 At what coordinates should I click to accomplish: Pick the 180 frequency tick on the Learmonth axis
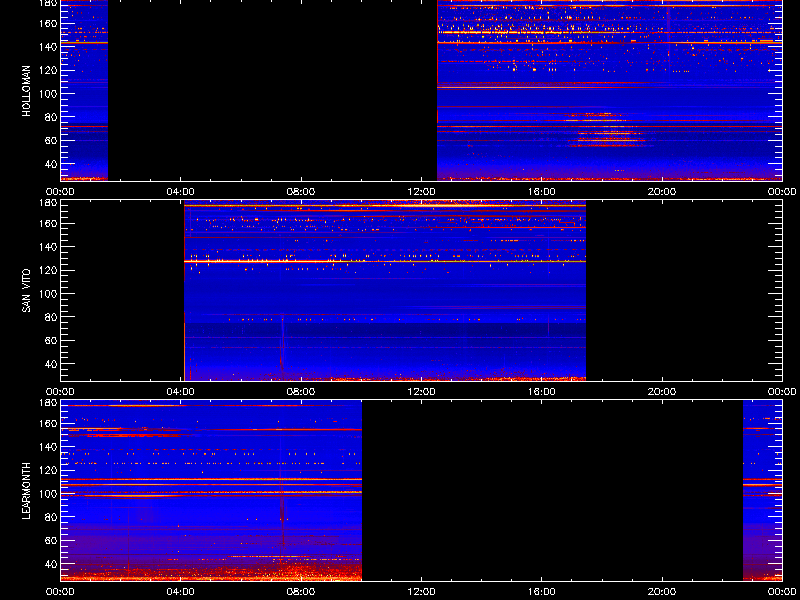pos(49,402)
